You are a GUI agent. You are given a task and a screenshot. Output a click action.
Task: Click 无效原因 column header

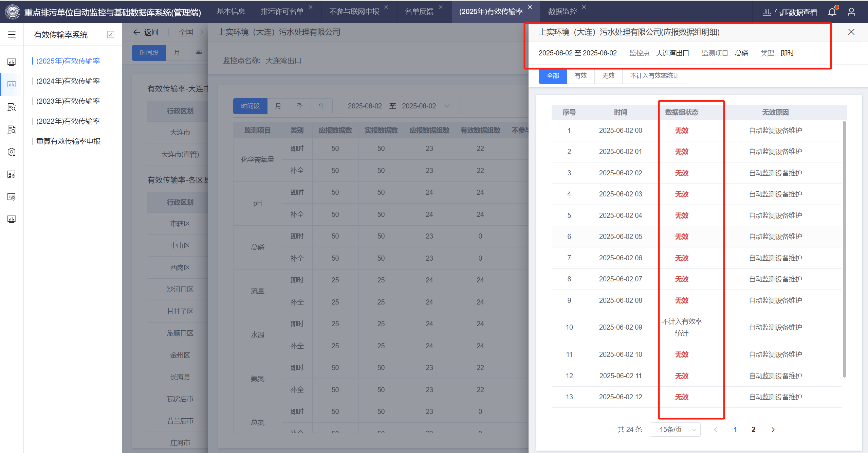775,112
